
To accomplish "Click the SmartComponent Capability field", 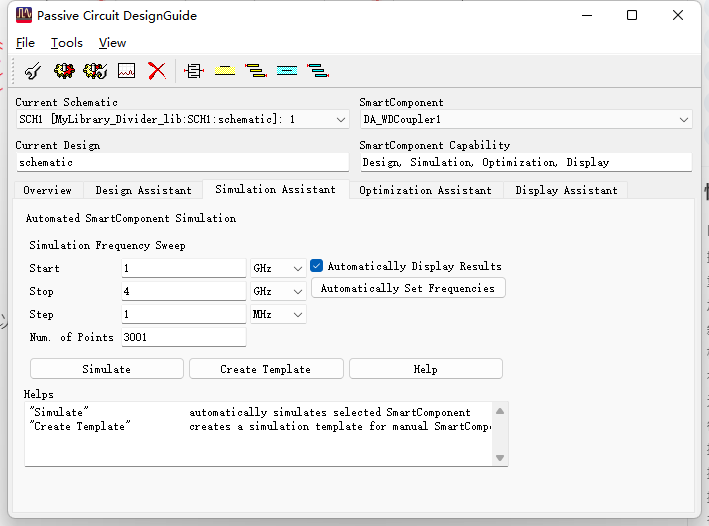I will click(526, 162).
